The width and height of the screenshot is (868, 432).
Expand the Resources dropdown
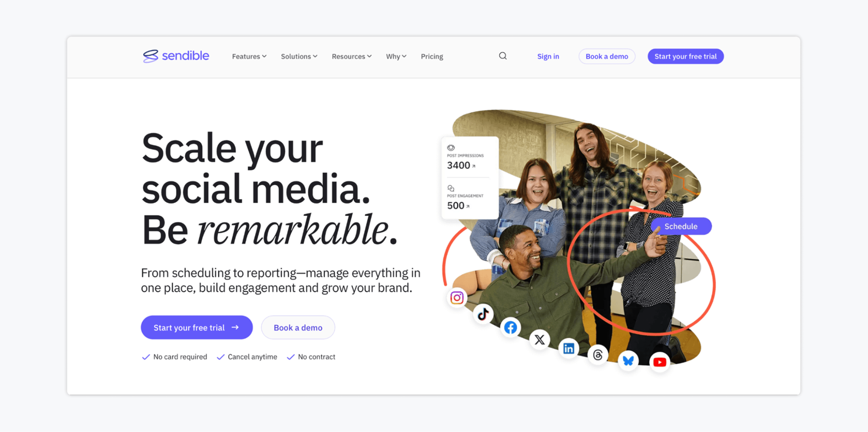click(x=351, y=56)
